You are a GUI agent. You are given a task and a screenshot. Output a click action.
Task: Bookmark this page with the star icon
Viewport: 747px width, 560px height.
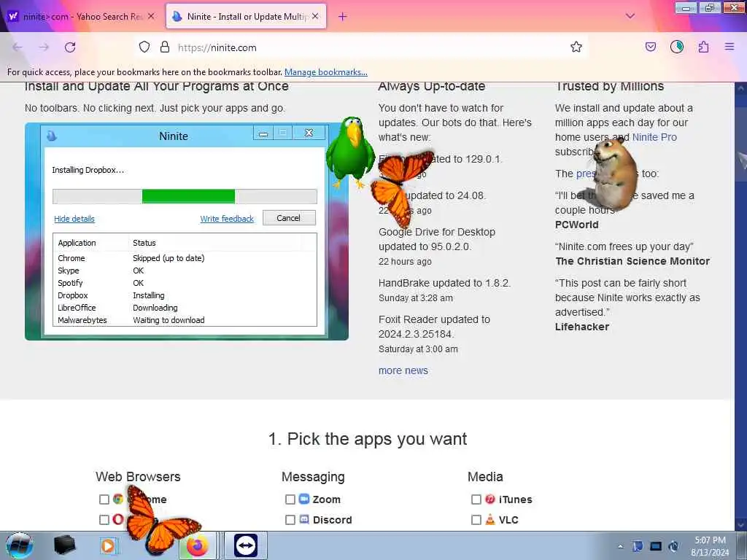pyautogui.click(x=576, y=47)
